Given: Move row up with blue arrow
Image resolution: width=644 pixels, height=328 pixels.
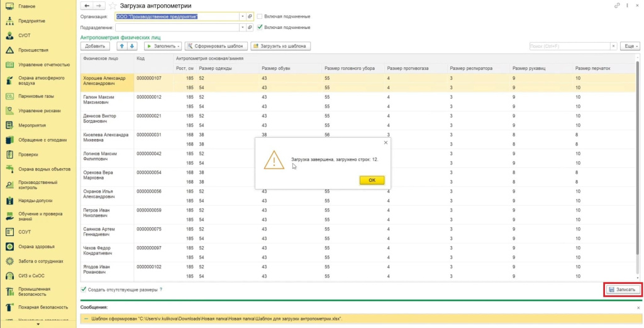Looking at the screenshot, I should click(x=122, y=46).
